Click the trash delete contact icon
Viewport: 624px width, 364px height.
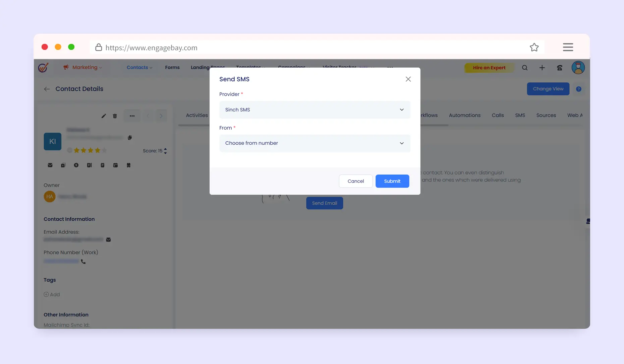pyautogui.click(x=115, y=116)
